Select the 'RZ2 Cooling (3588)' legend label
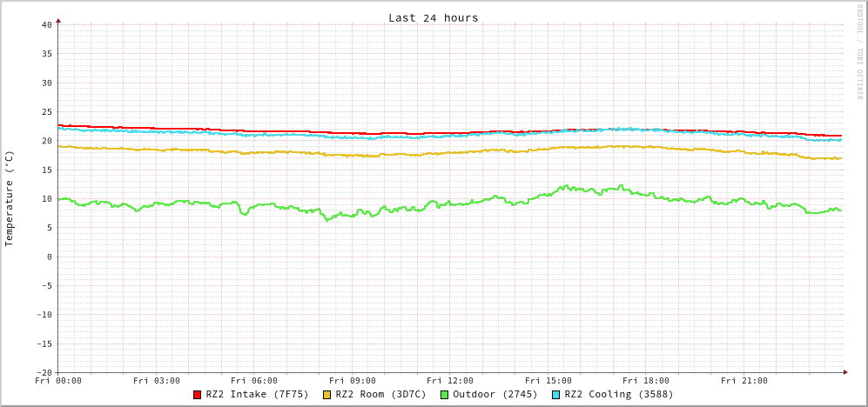Image resolution: width=868 pixels, height=407 pixels. click(x=618, y=395)
